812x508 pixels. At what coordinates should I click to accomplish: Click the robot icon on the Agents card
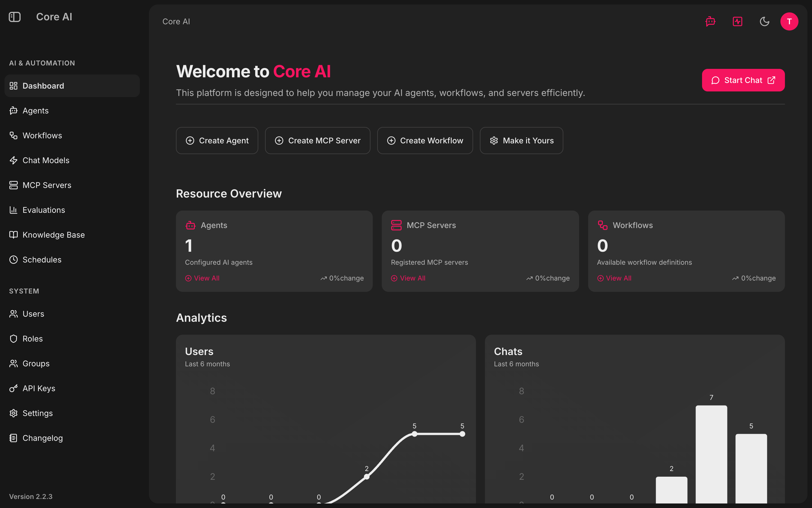click(190, 225)
